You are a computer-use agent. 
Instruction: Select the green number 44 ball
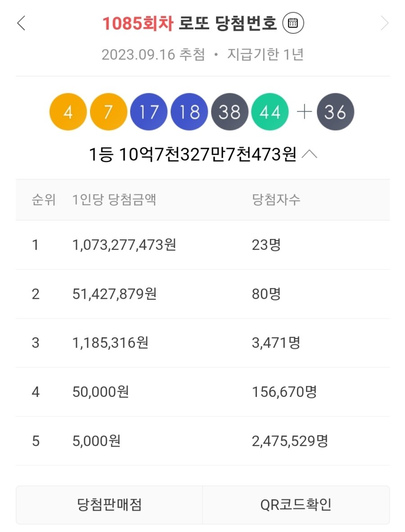pyautogui.click(x=270, y=112)
